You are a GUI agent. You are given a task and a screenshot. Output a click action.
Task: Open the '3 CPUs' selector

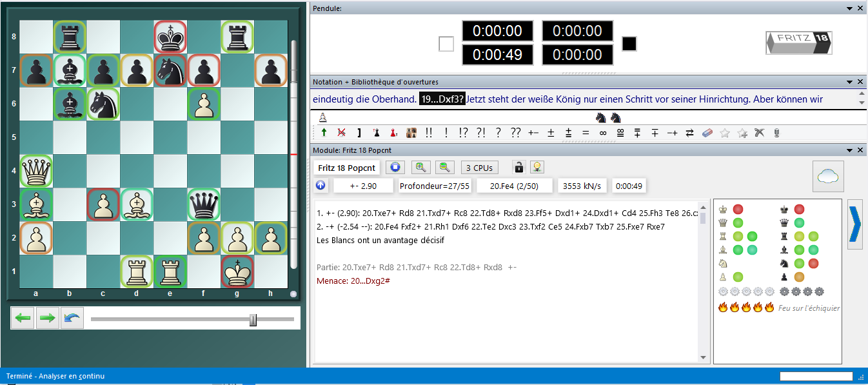click(x=479, y=168)
